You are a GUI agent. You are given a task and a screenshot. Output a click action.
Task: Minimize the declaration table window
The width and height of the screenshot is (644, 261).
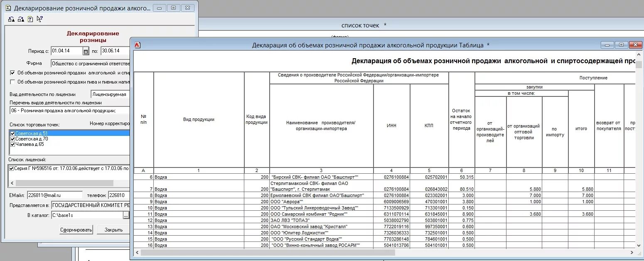607,45
